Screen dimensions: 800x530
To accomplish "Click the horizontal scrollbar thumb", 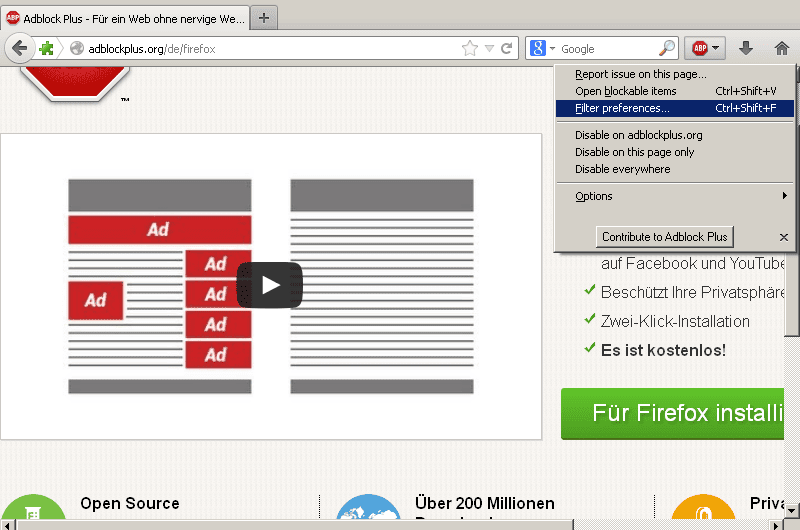I will (295, 525).
